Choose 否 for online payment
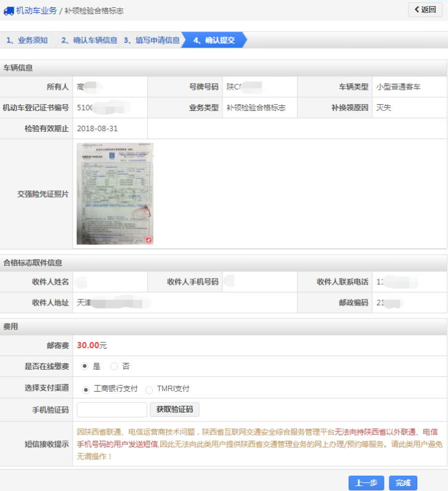This screenshot has height=491, width=448. point(114,366)
